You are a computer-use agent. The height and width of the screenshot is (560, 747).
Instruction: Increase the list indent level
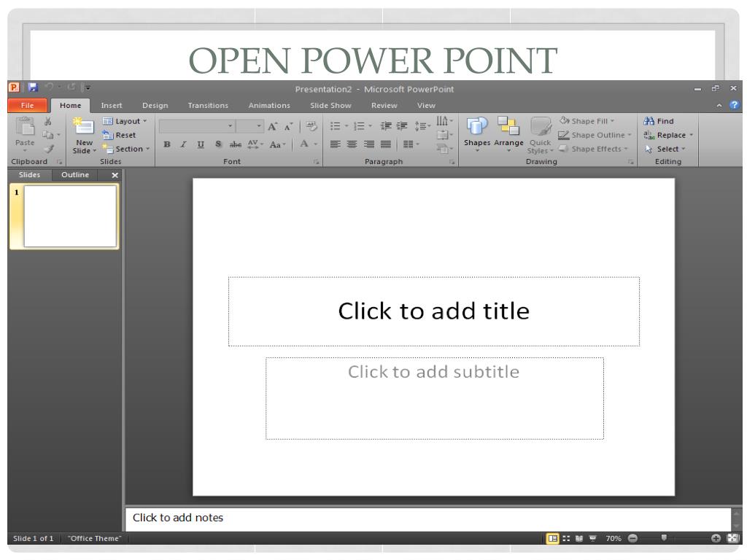coord(402,126)
